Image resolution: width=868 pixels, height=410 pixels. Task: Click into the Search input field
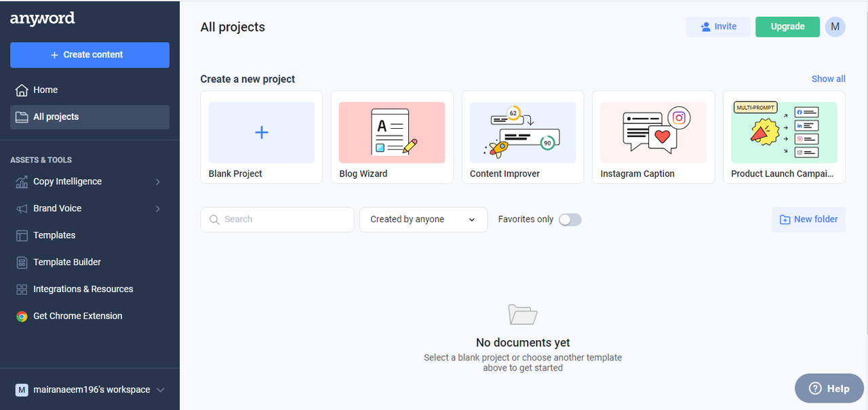click(x=277, y=220)
